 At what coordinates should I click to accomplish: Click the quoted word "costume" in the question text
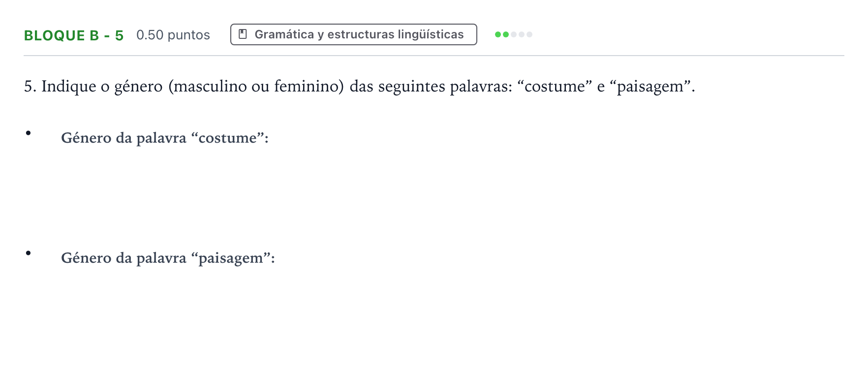coord(555,86)
